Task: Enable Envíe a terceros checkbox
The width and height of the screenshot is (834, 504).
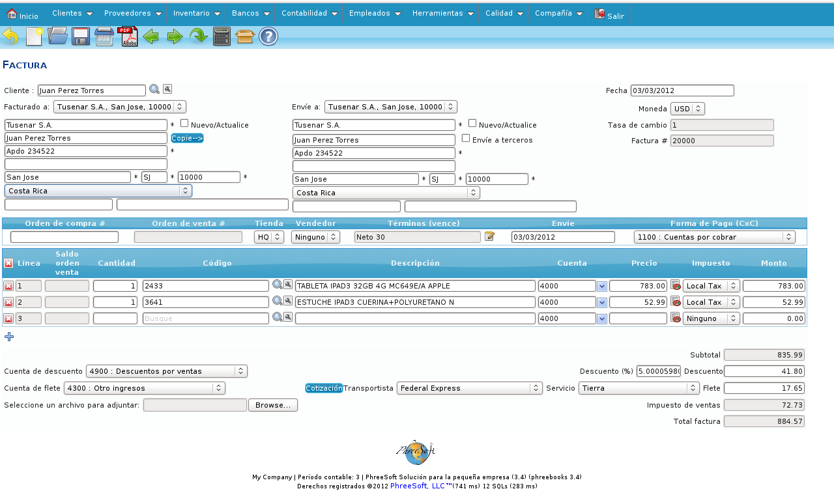Action: pyautogui.click(x=466, y=138)
